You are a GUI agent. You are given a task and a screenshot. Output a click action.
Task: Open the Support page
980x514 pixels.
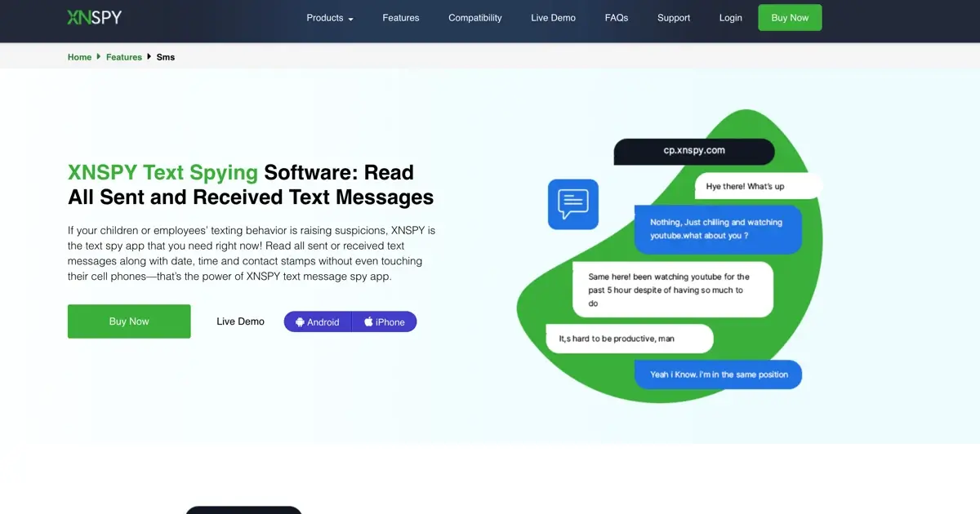[x=674, y=18]
